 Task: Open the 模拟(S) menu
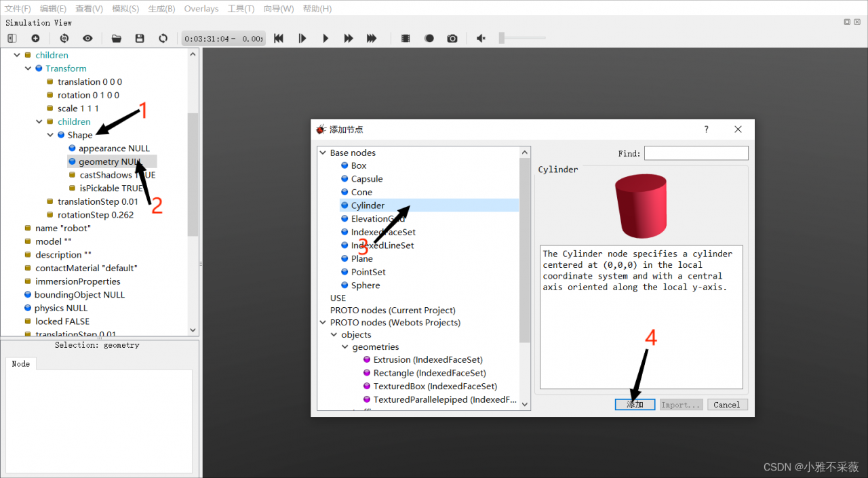pos(125,9)
